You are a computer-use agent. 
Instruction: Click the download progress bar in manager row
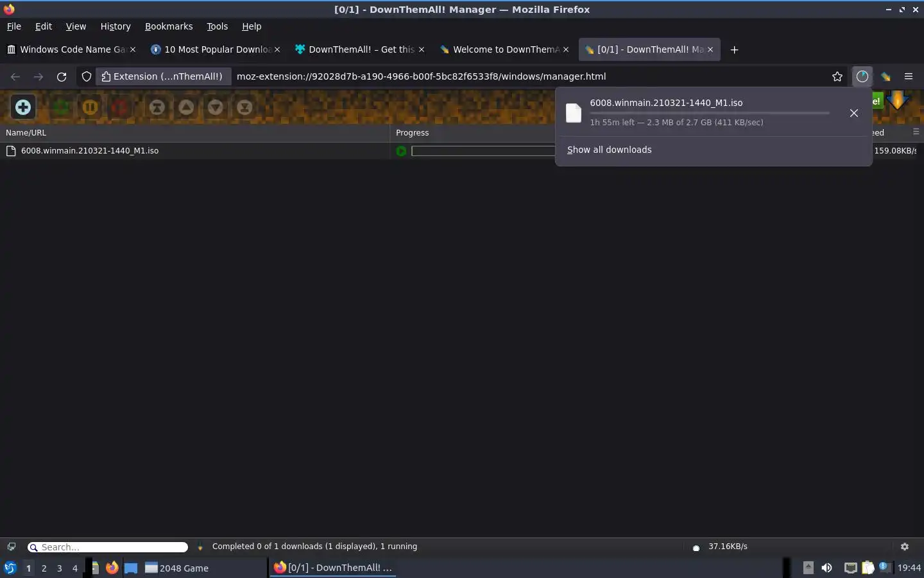483,151
